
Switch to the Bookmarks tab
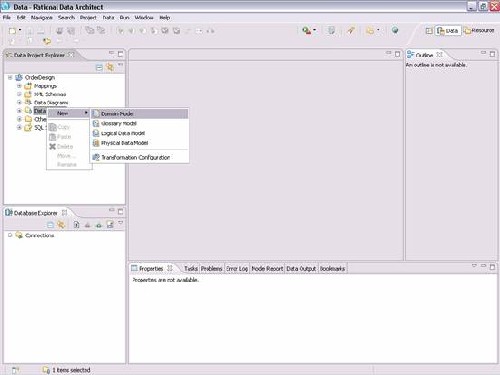[332, 268]
